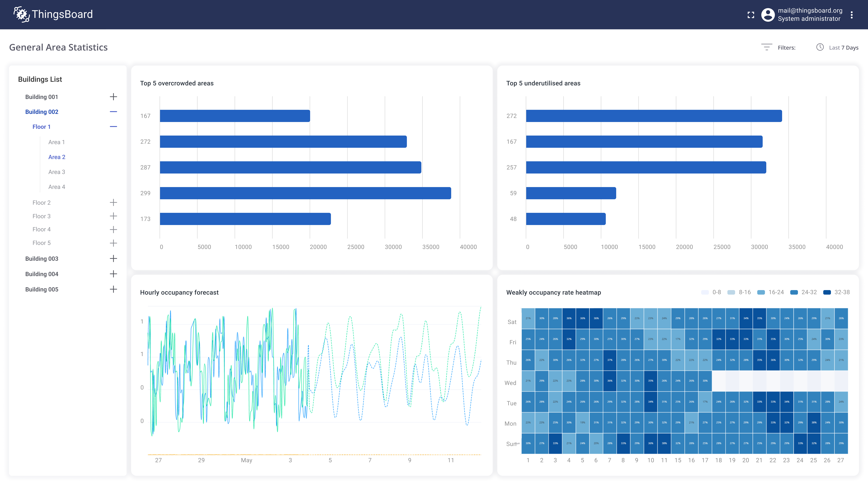
Task: Expand Building 001 in the buildings list
Action: (114, 97)
